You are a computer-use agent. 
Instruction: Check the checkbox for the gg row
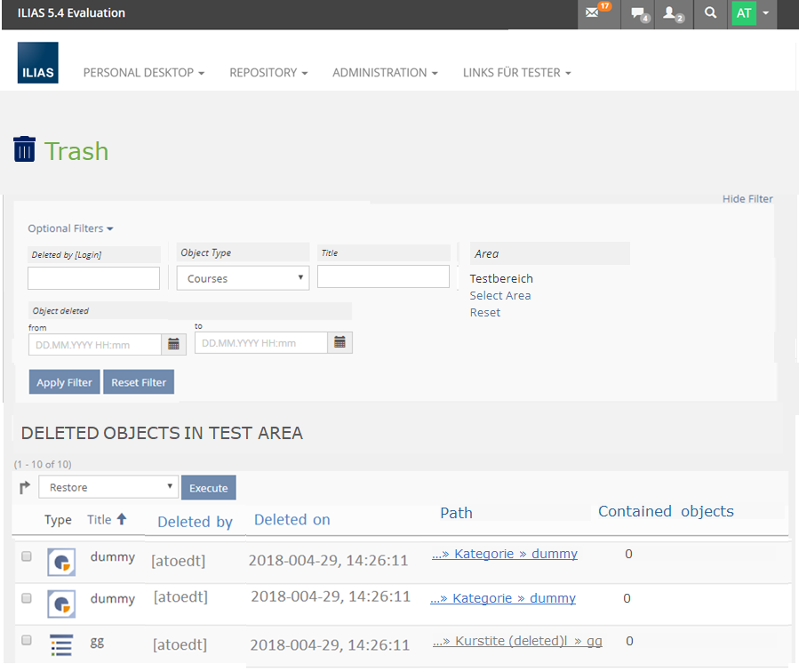point(27,640)
